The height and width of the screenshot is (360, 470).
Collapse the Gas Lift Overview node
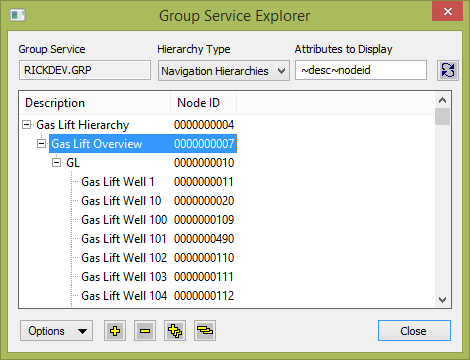point(41,144)
